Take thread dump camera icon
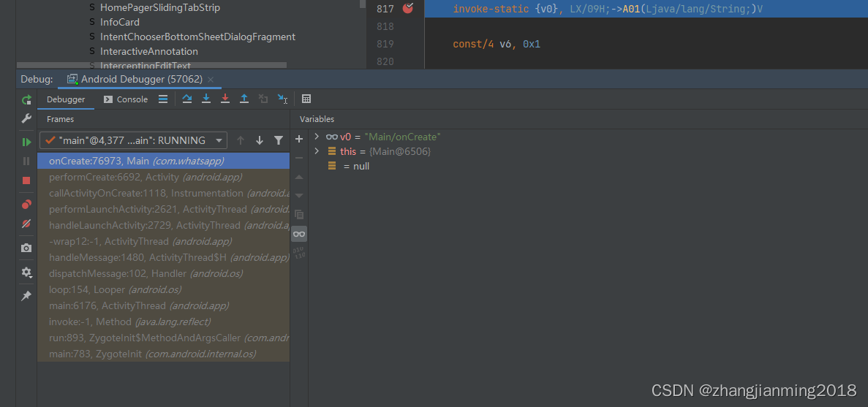The width and height of the screenshot is (868, 407). [26, 248]
